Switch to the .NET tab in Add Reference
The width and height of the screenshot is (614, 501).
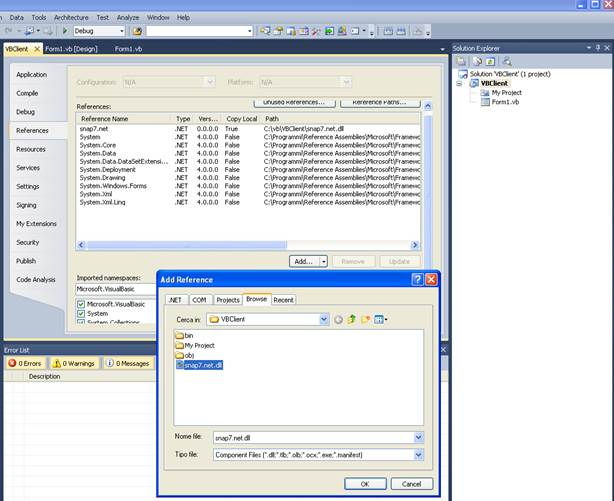coord(176,300)
